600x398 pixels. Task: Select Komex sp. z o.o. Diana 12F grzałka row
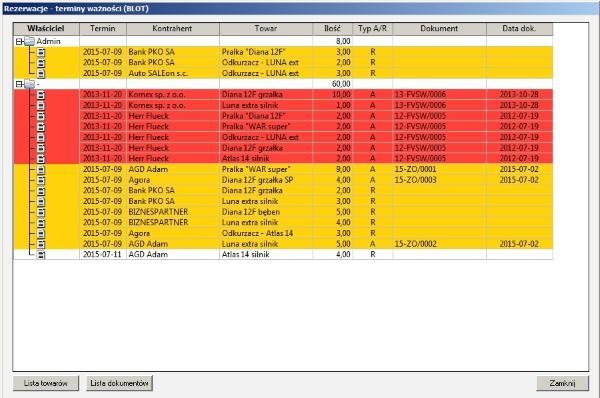(283, 95)
